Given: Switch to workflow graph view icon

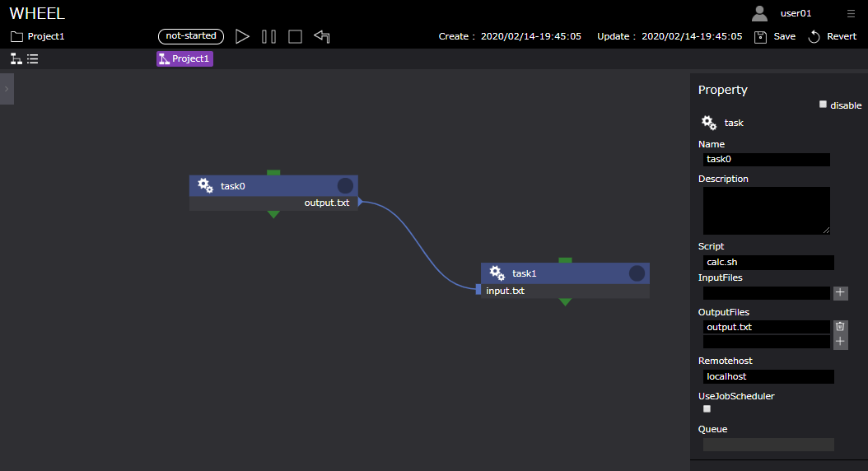Looking at the screenshot, I should (16, 58).
